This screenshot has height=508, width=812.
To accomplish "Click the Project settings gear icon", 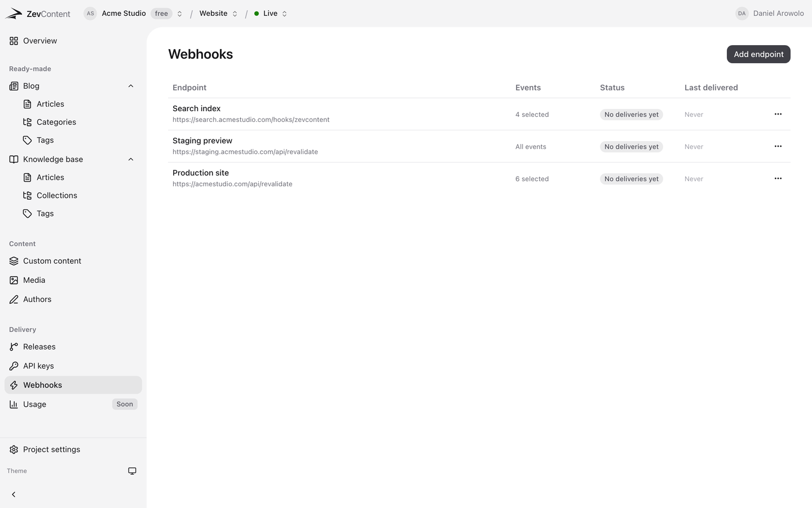I will tap(14, 449).
